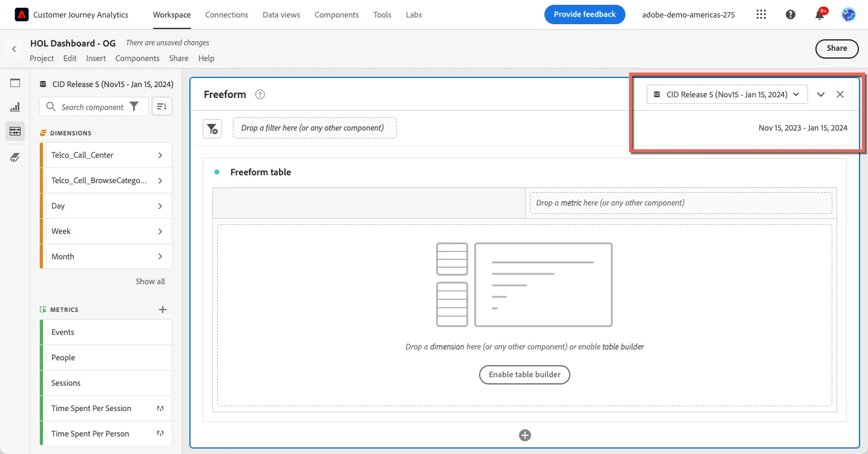The width and height of the screenshot is (868, 454).
Task: Click the panel date range text
Action: click(803, 128)
